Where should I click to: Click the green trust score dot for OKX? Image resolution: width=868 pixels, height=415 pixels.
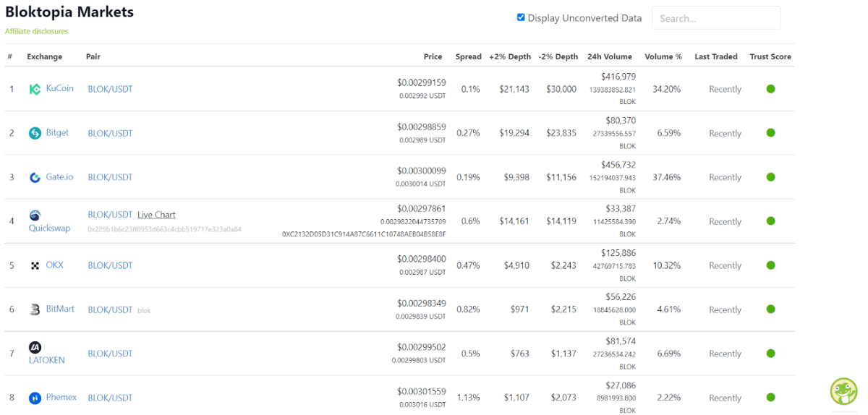(x=770, y=265)
